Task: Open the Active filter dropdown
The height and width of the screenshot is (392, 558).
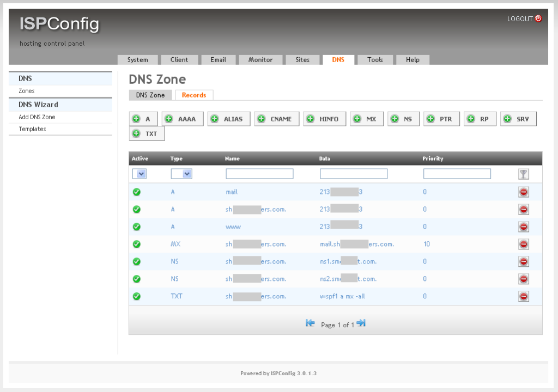Action: 139,174
